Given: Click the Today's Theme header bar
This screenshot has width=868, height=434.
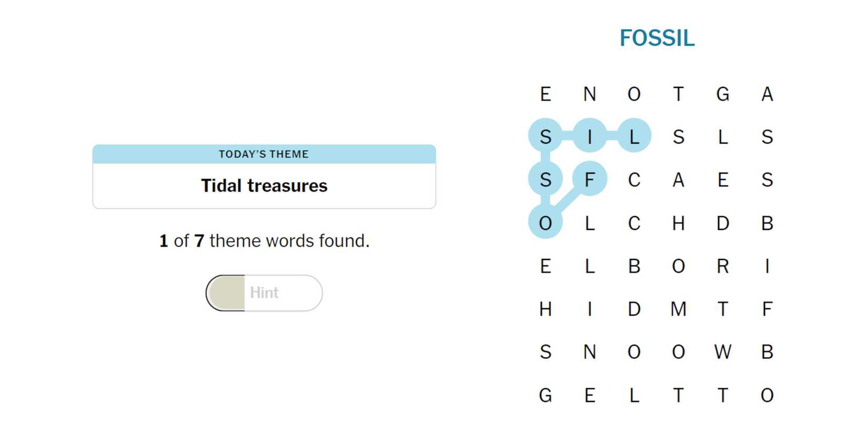Looking at the screenshot, I should (x=264, y=154).
